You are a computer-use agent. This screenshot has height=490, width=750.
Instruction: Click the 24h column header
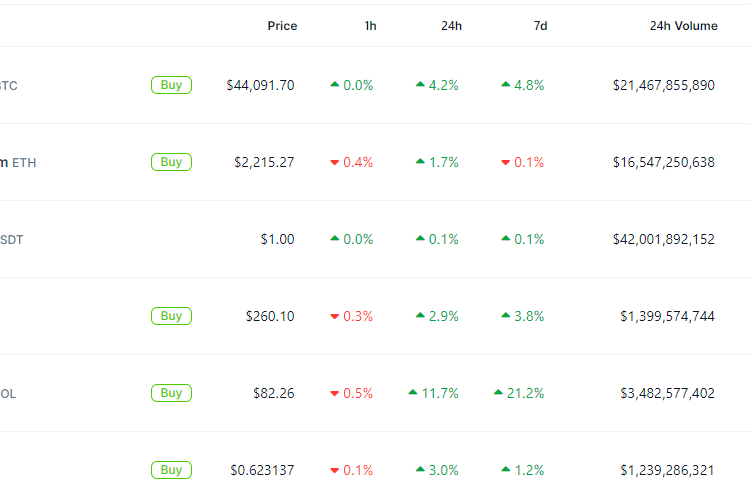tap(451, 26)
